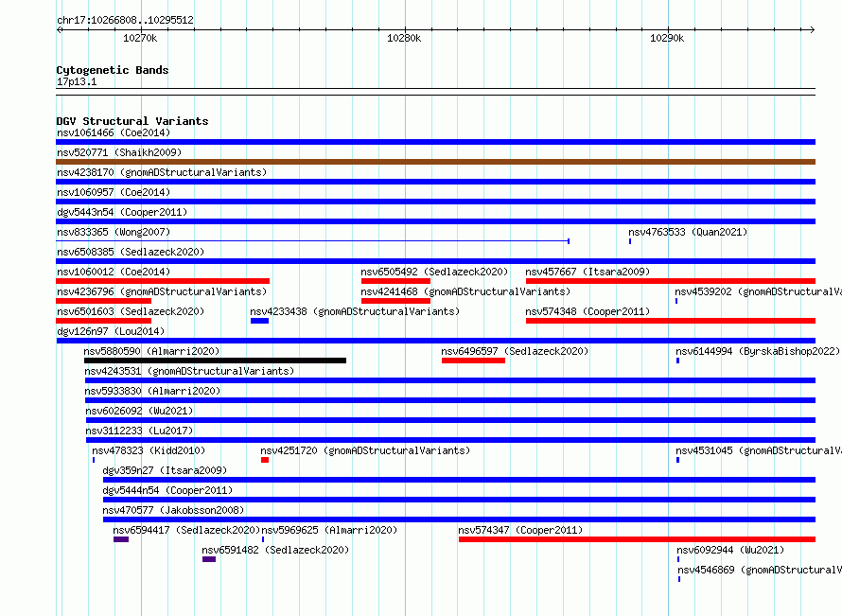Click the red nsv6496597 variant bar
This screenshot has height=616, width=842.
click(473, 361)
